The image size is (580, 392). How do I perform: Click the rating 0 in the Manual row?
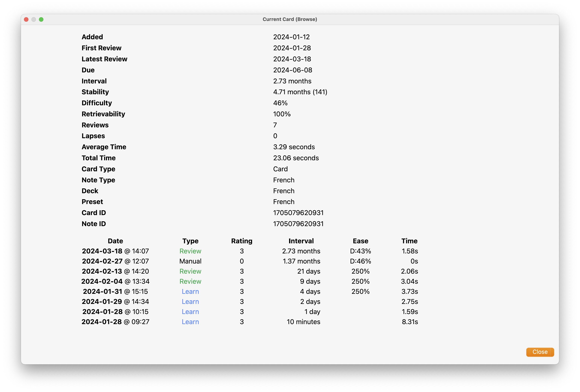(242, 261)
